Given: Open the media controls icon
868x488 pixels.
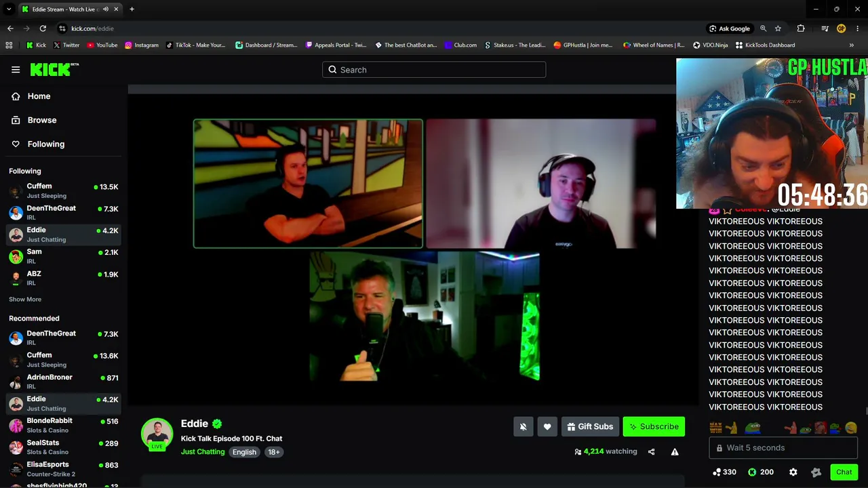Looking at the screenshot, I should click(825, 28).
